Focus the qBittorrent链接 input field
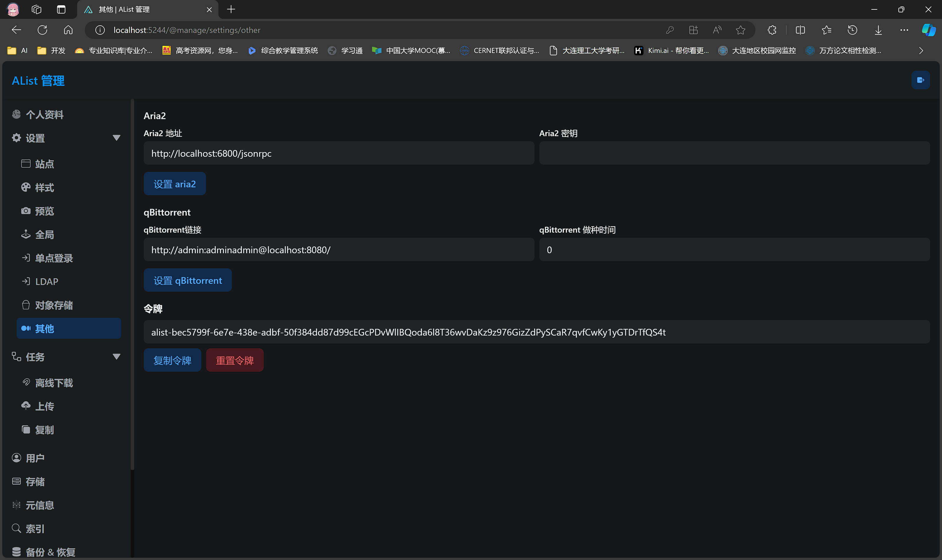This screenshot has width=942, height=560. coord(339,249)
